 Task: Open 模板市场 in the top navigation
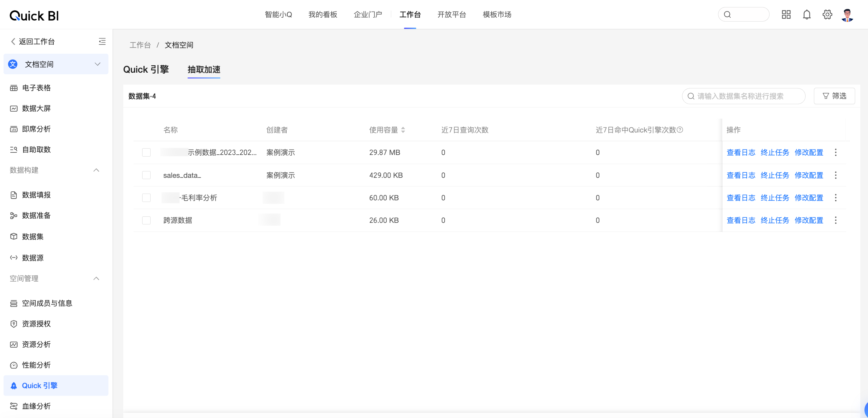coord(497,14)
